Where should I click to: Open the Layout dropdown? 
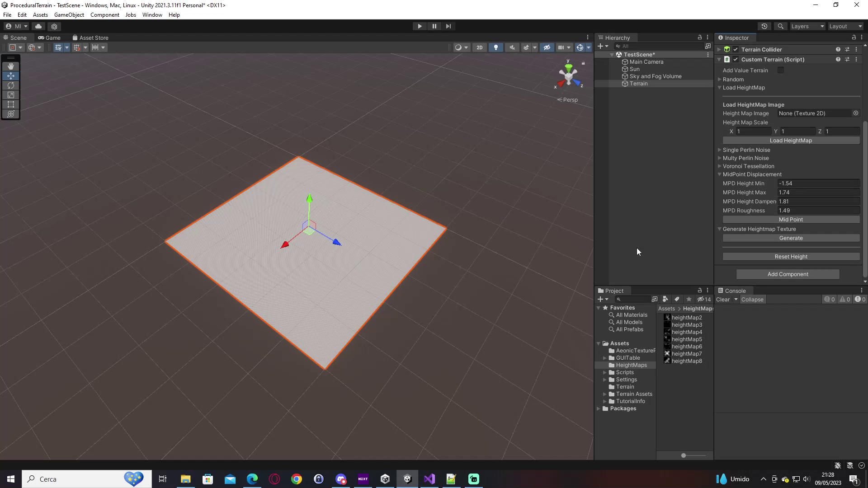click(845, 26)
